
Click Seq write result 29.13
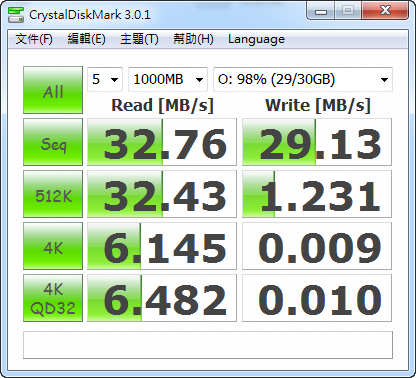point(317,142)
